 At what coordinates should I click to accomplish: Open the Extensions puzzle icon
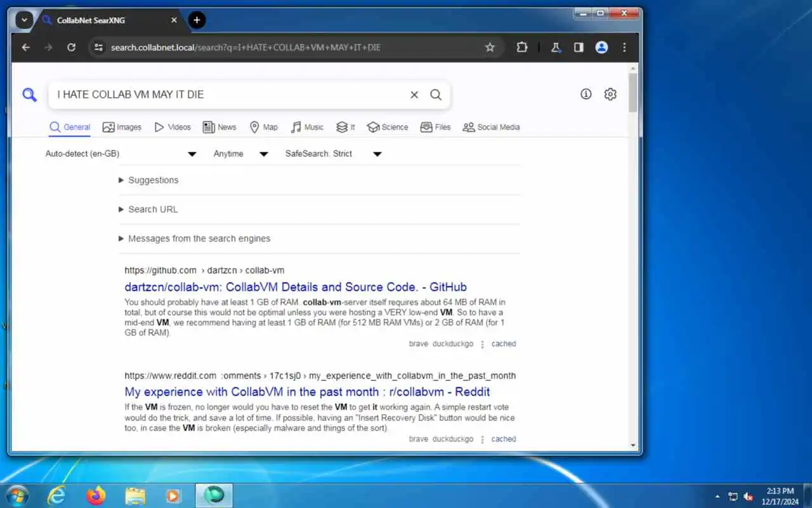522,47
